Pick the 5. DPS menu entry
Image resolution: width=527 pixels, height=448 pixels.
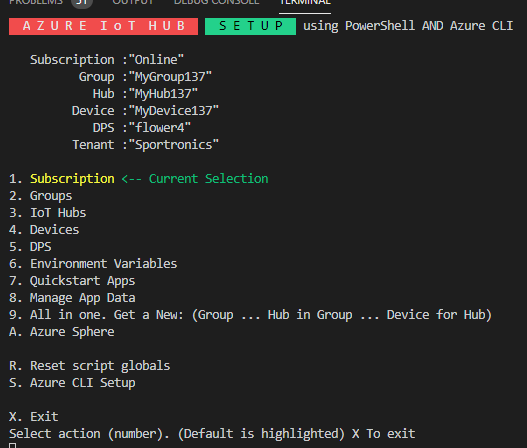30,247
